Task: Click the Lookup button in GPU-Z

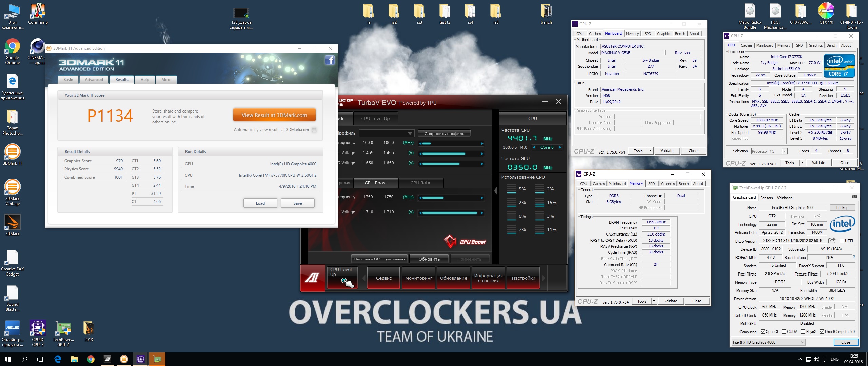Action: (x=842, y=208)
